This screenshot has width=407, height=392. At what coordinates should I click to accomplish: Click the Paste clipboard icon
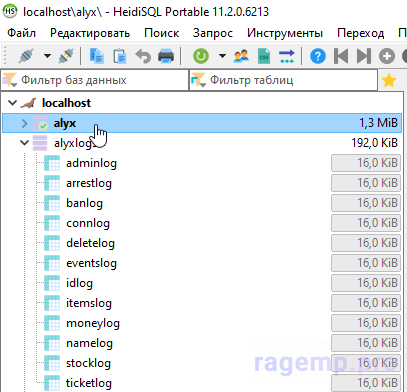[x=120, y=56]
